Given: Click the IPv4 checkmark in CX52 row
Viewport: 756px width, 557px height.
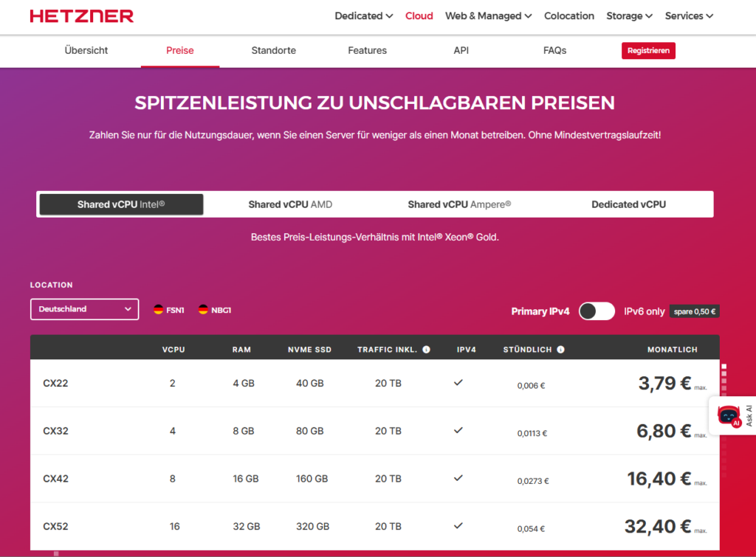Looking at the screenshot, I should pyautogui.click(x=458, y=526).
